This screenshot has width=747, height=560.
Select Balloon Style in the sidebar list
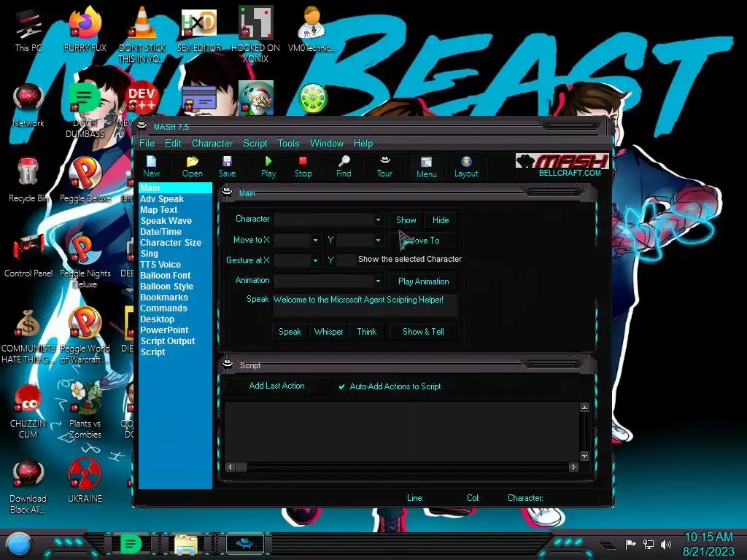coord(166,287)
